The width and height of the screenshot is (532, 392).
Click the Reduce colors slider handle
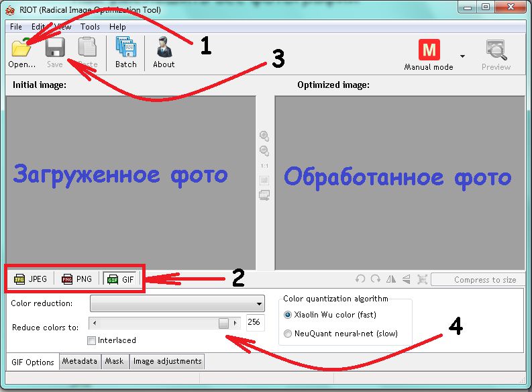pos(223,324)
